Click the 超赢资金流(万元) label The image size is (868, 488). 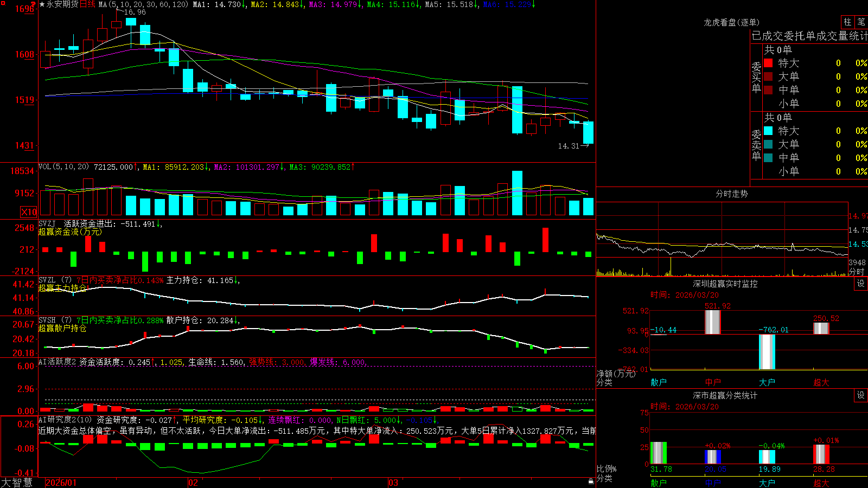pyautogui.click(x=70, y=232)
